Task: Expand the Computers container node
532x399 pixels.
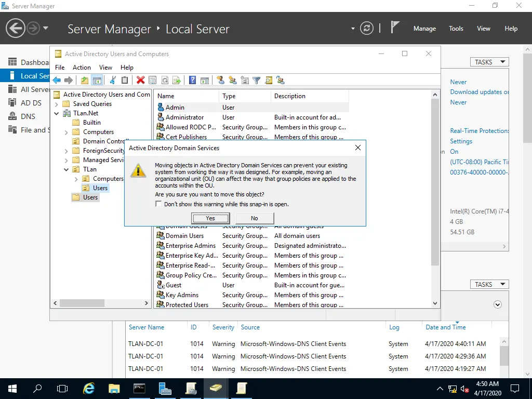Action: pyautogui.click(x=66, y=132)
